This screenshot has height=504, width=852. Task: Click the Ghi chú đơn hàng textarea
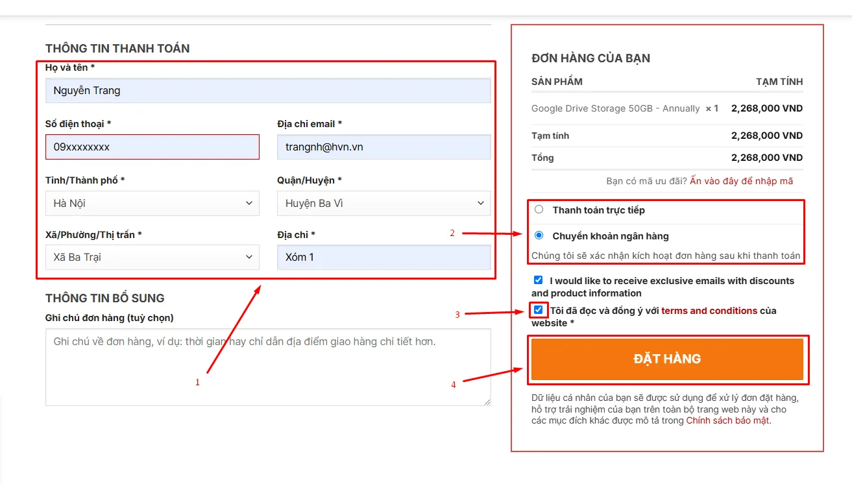(267, 366)
